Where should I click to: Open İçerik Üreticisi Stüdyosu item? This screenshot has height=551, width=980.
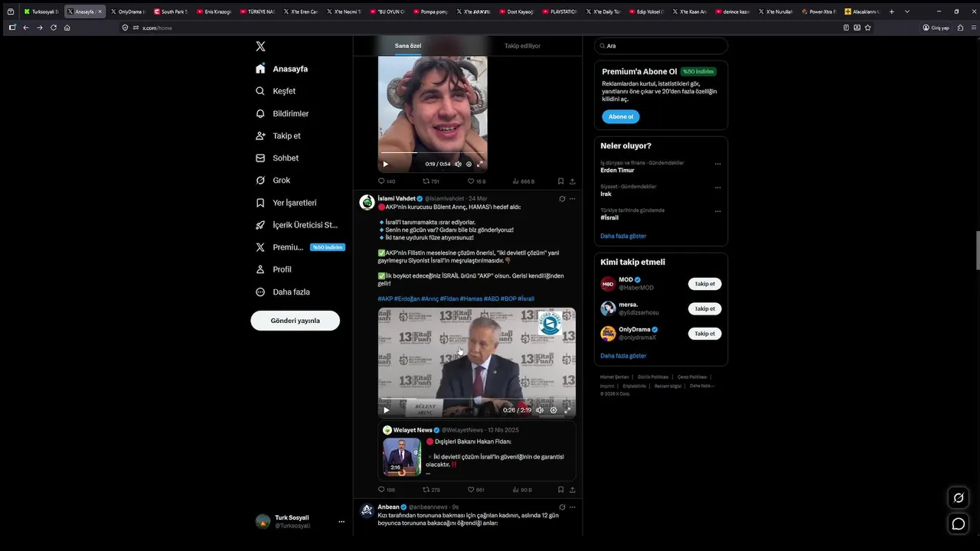pos(296,225)
